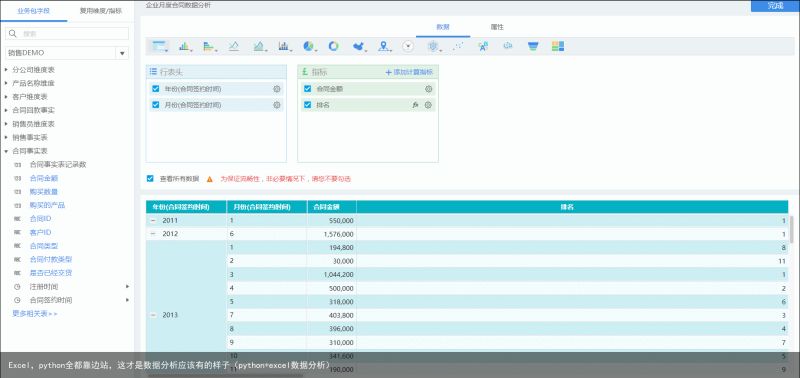The width and height of the screenshot is (800, 378).
Task: Pick the combination bar-line chart icon
Action: point(284,46)
